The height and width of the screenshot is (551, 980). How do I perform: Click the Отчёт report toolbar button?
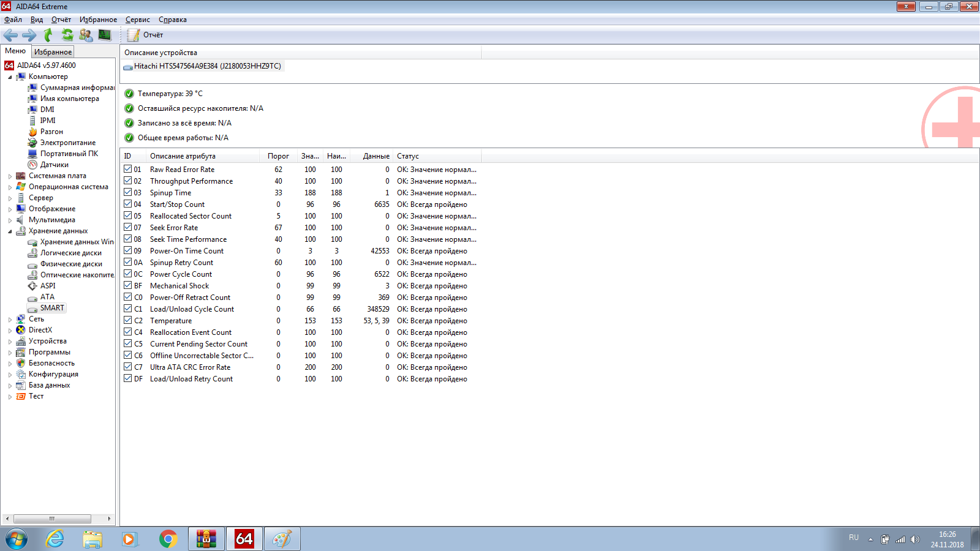[x=145, y=35]
